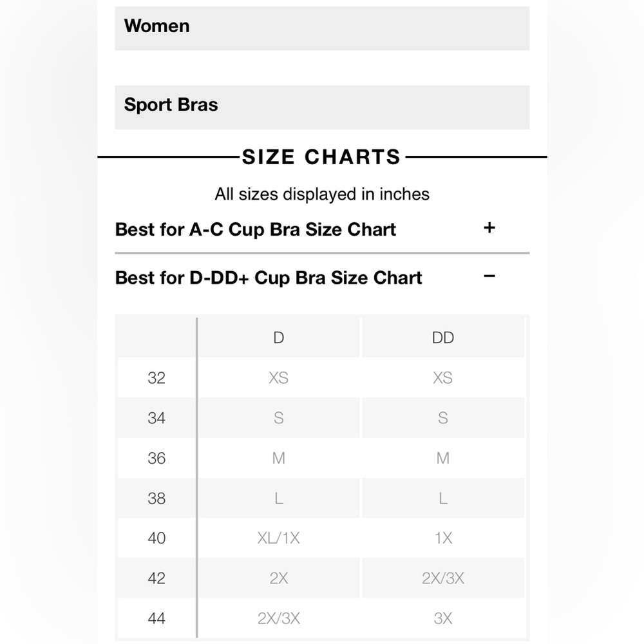Open the Women category selector
This screenshot has height=644, width=644.
tap(322, 28)
